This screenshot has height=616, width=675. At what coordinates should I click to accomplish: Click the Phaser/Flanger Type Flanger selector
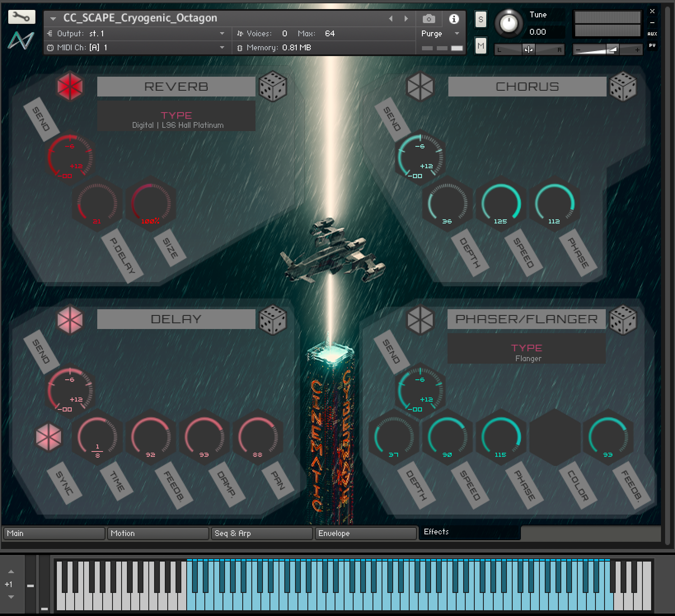point(527,353)
